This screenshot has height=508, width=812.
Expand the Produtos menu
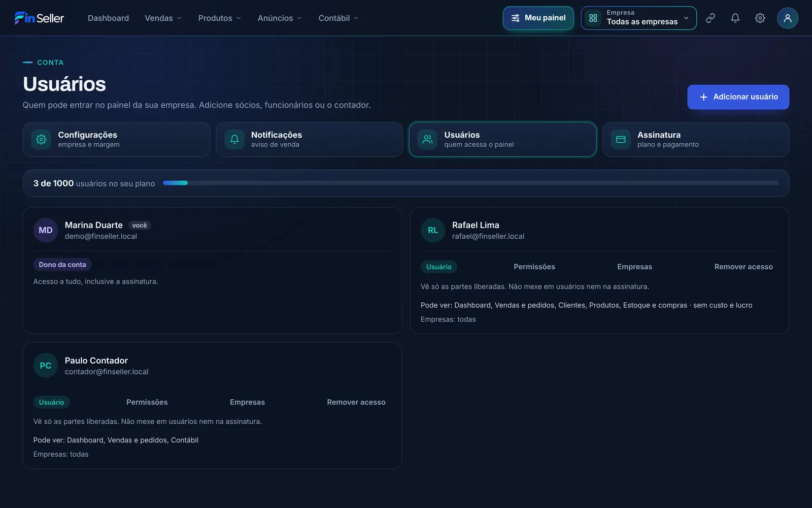click(220, 18)
